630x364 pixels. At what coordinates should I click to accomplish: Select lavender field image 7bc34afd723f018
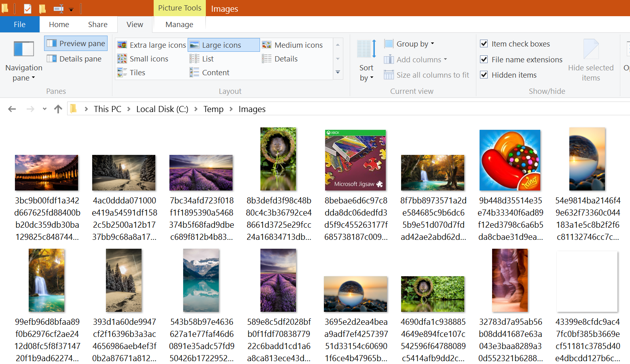point(201,173)
